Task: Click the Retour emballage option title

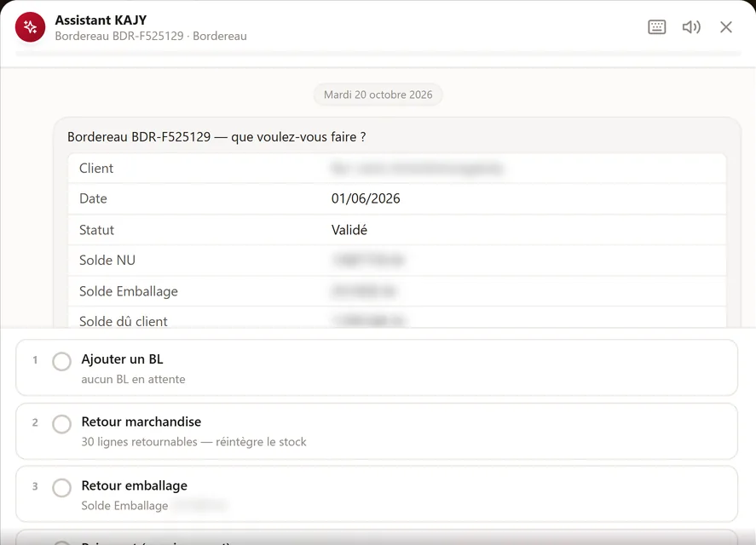Action: (134, 485)
